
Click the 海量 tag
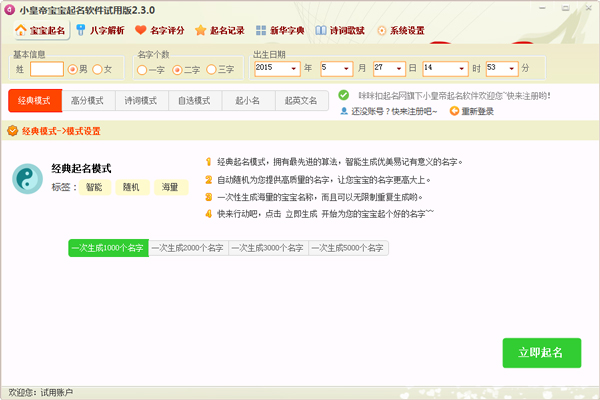tap(171, 187)
